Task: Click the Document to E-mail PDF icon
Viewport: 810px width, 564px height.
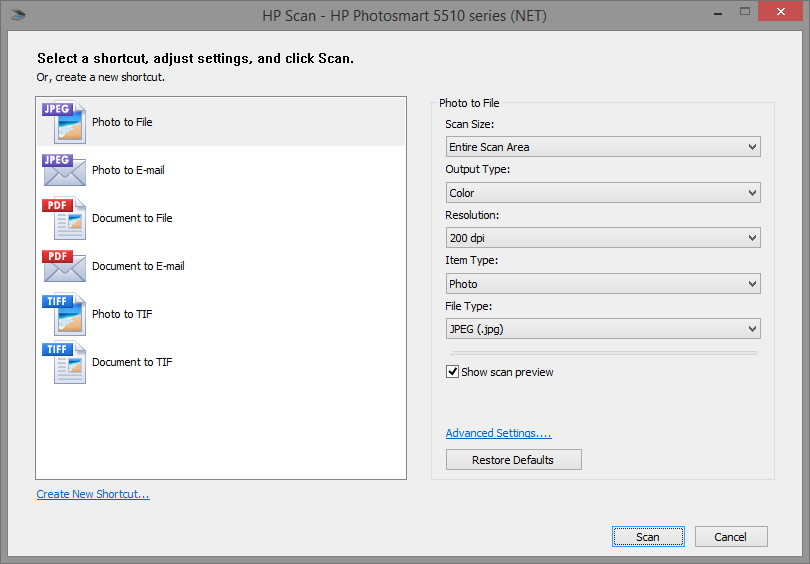Action: click(64, 266)
